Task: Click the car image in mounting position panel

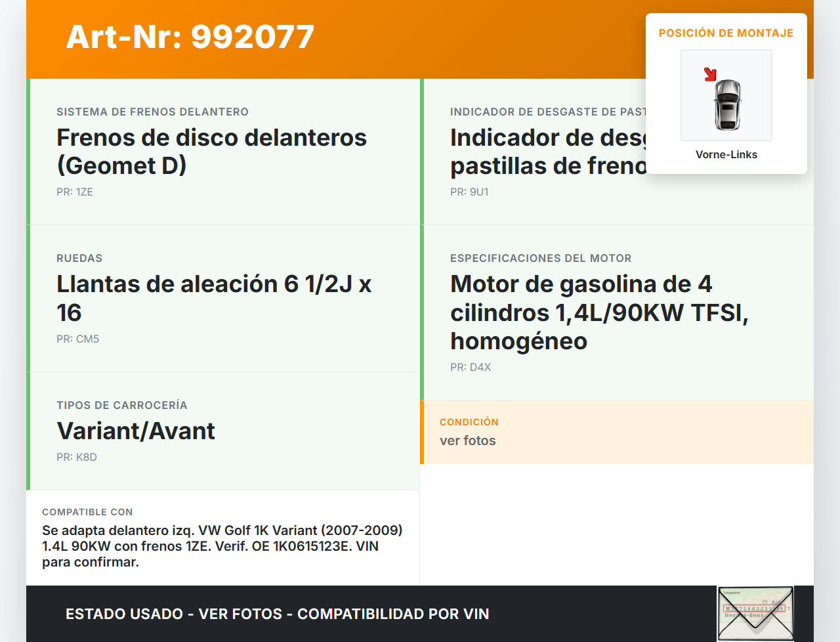Action: coord(726,96)
